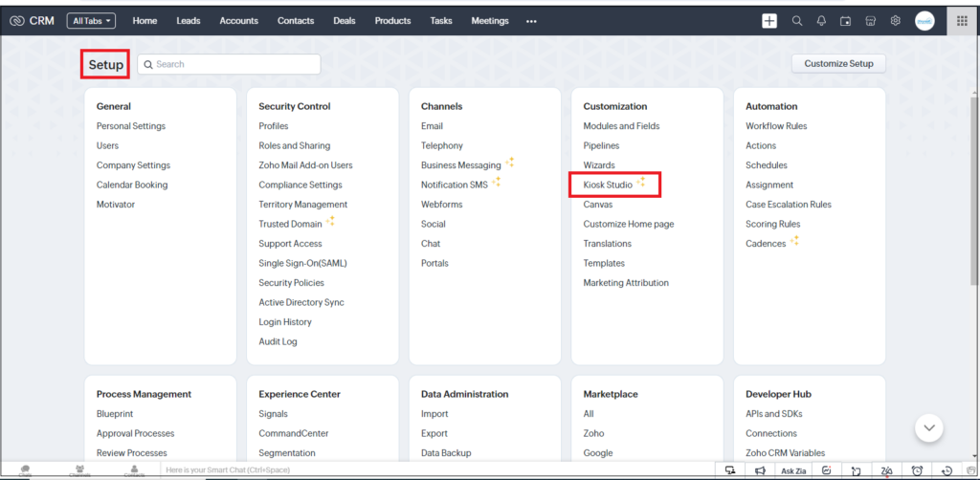This screenshot has height=480, width=980.
Task: Go to the Home tab
Action: (145, 21)
